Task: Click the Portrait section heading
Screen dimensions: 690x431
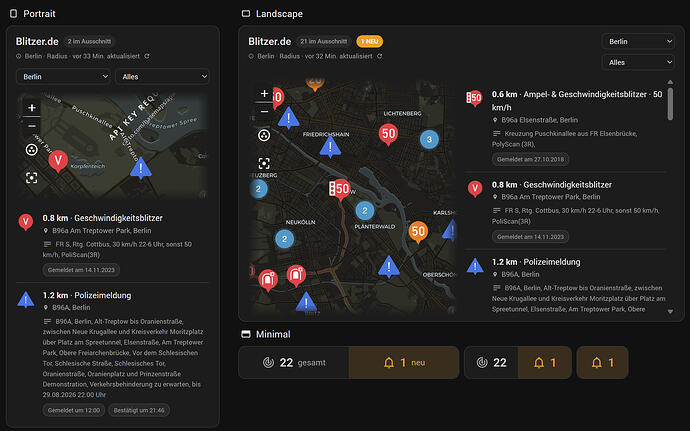Action: tap(39, 14)
